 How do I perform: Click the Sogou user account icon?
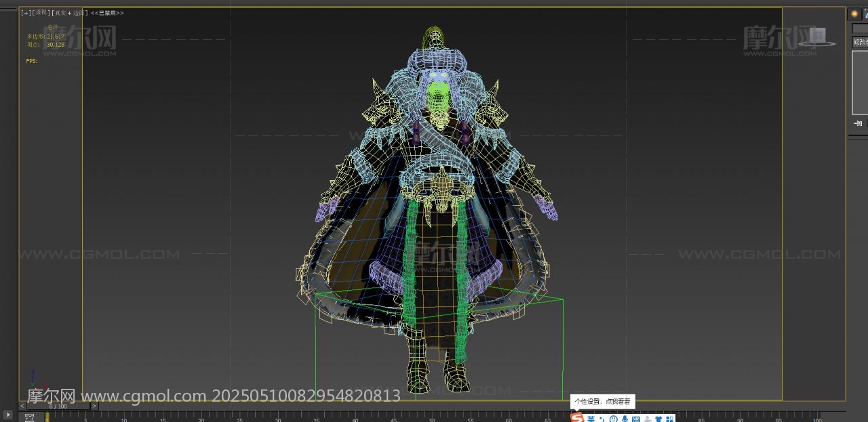tap(648, 419)
